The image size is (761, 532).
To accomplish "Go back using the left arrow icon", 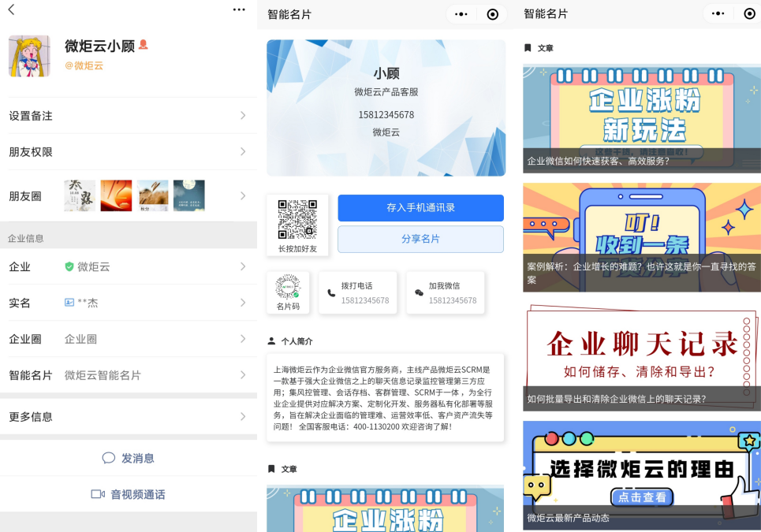I will point(11,9).
